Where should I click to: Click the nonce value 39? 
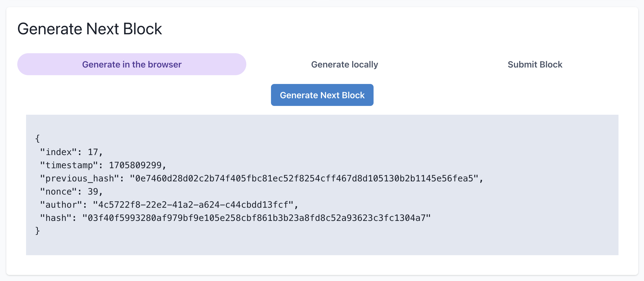coord(93,192)
